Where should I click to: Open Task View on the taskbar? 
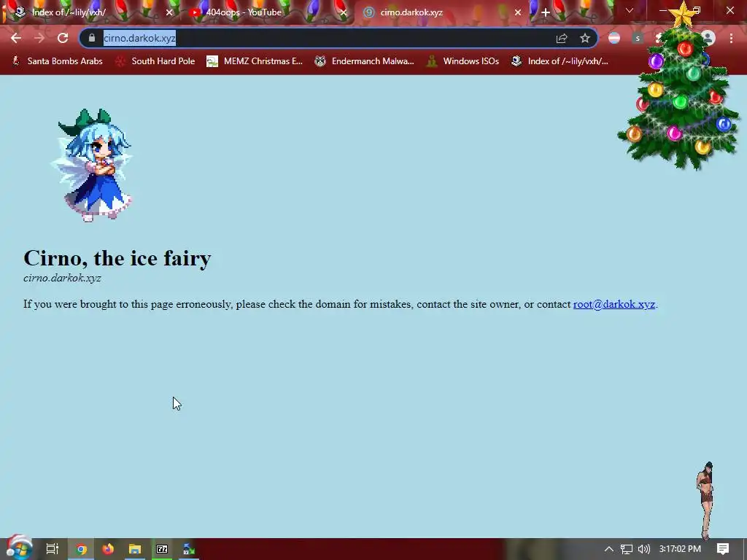(x=53, y=549)
